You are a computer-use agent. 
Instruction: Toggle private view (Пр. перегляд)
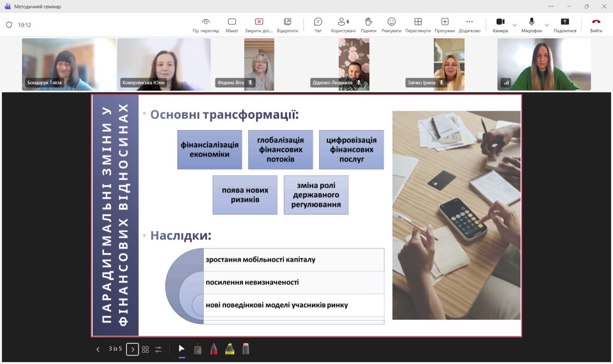(206, 25)
